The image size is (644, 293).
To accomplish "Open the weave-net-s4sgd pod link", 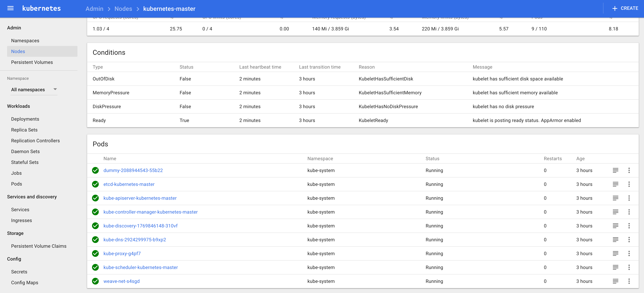I will click(121, 281).
